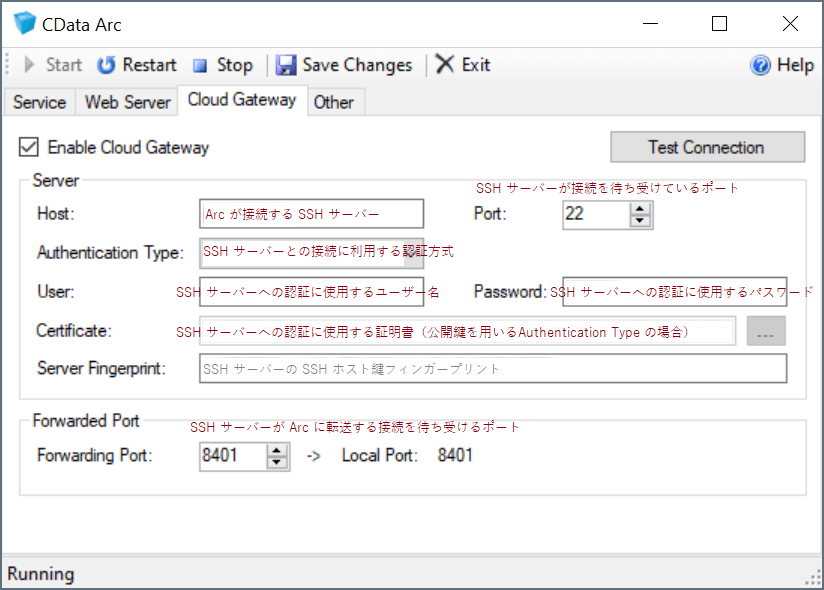Click the Restart toolbar icon
Screen dimensions: 824x590
coord(106,65)
